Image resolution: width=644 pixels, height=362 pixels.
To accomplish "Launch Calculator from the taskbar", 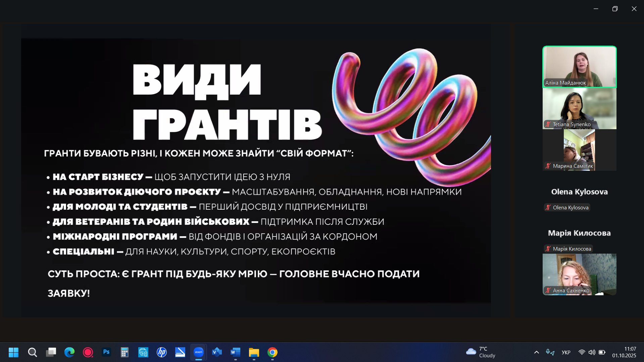I will 125,352.
